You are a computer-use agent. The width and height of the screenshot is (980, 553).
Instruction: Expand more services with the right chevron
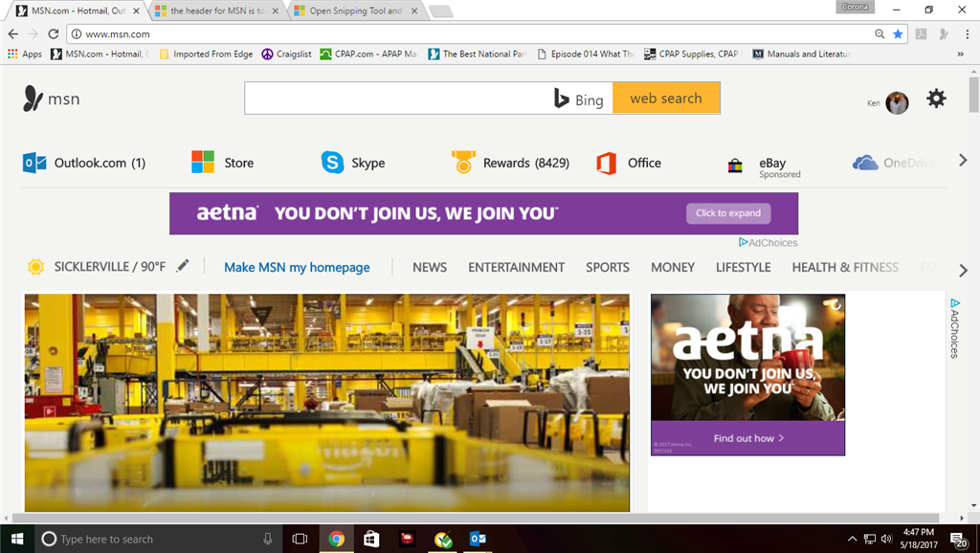pyautogui.click(x=963, y=160)
